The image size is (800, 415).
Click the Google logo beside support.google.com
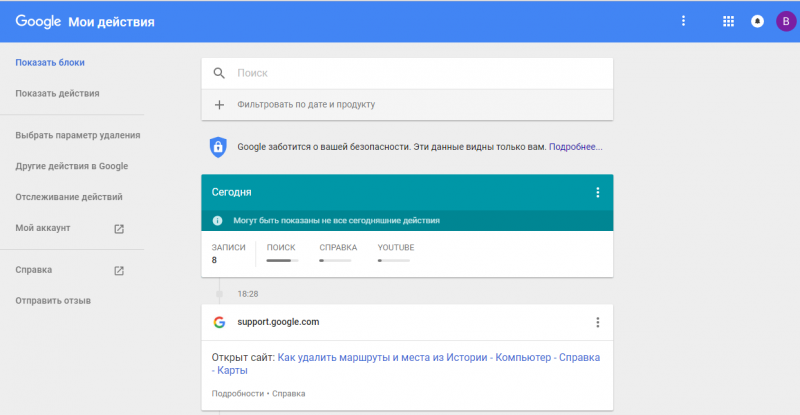(x=219, y=322)
